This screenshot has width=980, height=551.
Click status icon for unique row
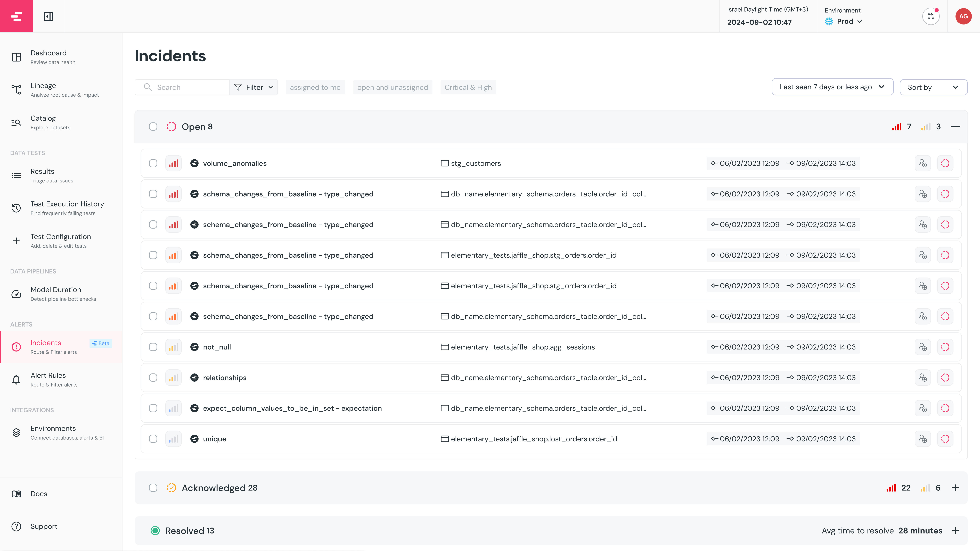[945, 439]
